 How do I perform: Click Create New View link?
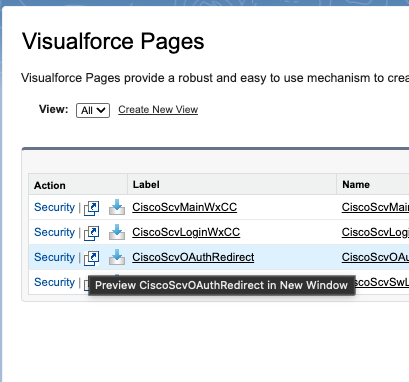click(158, 110)
